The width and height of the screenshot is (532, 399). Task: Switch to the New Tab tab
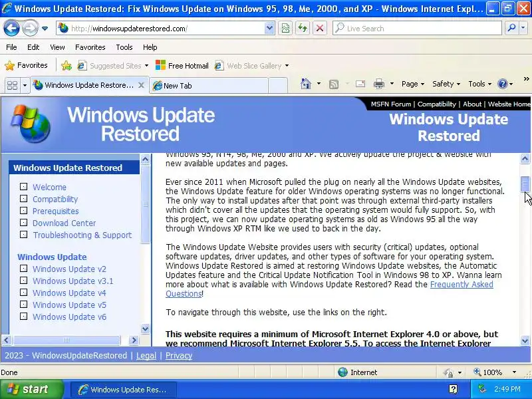pos(209,86)
